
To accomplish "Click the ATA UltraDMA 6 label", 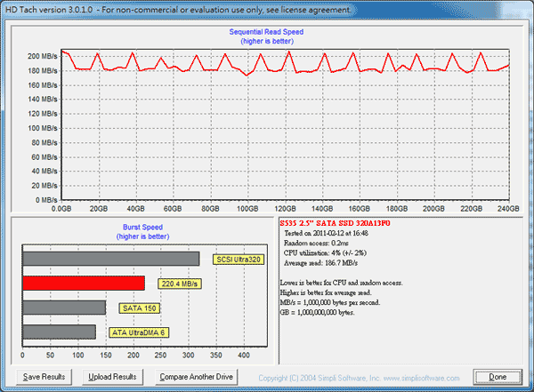I will click(140, 332).
